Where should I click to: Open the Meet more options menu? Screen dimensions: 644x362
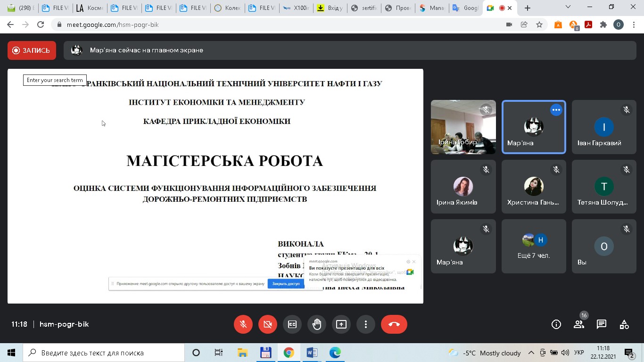point(365,324)
